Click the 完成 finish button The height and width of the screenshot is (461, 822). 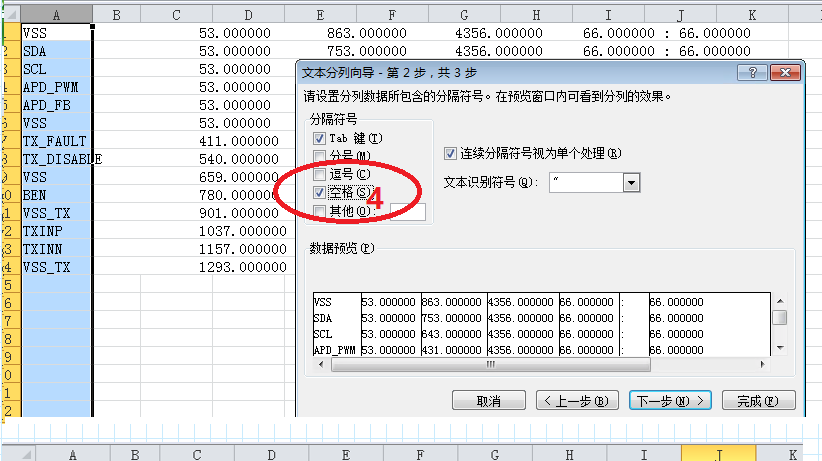point(759,401)
